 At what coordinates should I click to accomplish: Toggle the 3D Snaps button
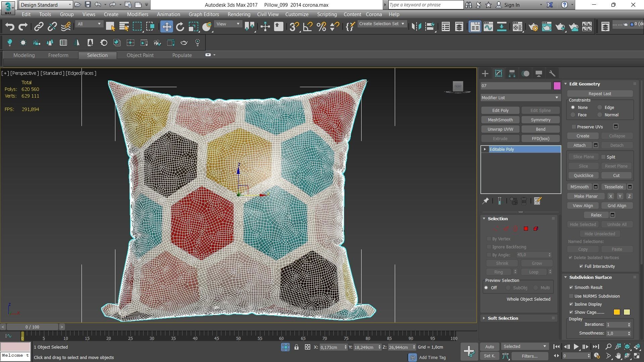294,27
